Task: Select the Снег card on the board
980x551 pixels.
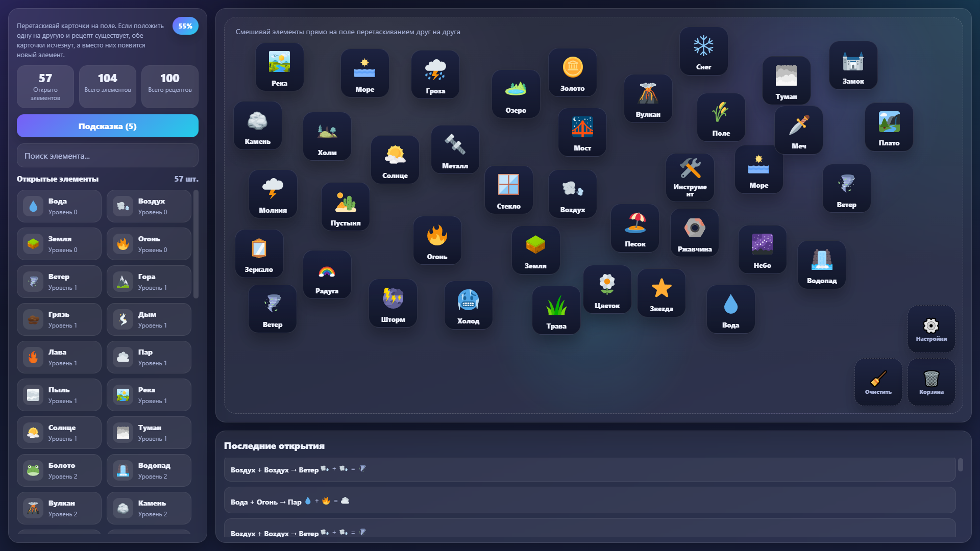Action: 703,51
